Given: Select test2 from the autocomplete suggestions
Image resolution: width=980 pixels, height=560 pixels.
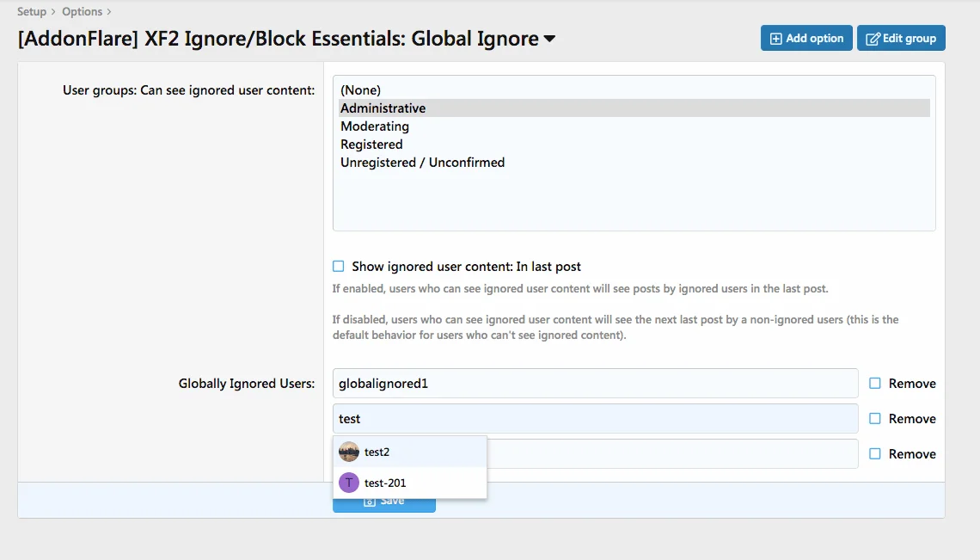Looking at the screenshot, I should [x=376, y=452].
